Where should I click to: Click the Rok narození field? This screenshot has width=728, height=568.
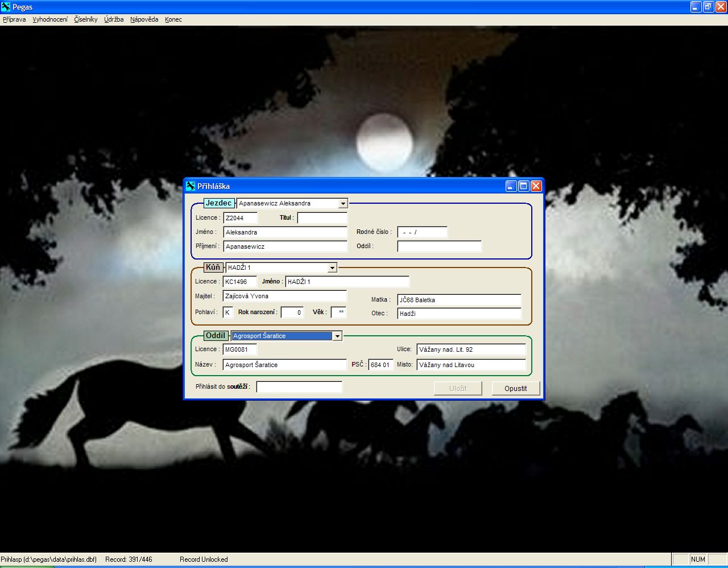coord(292,312)
